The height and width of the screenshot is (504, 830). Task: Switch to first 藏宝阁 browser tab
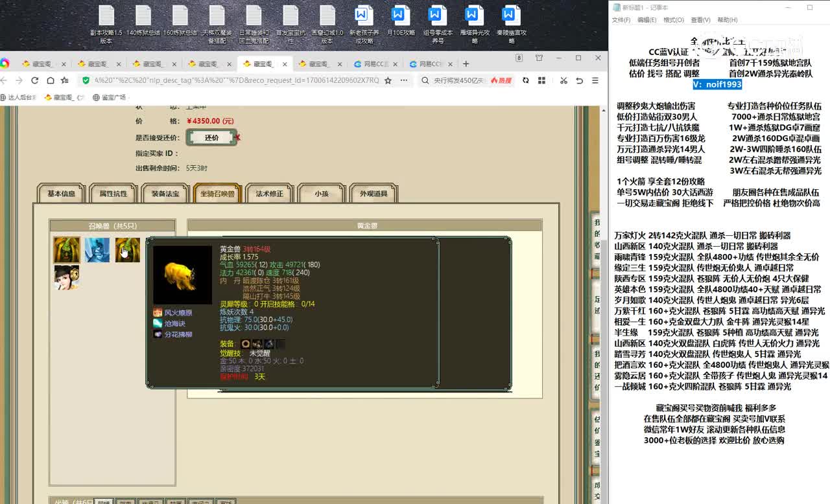tap(43, 64)
